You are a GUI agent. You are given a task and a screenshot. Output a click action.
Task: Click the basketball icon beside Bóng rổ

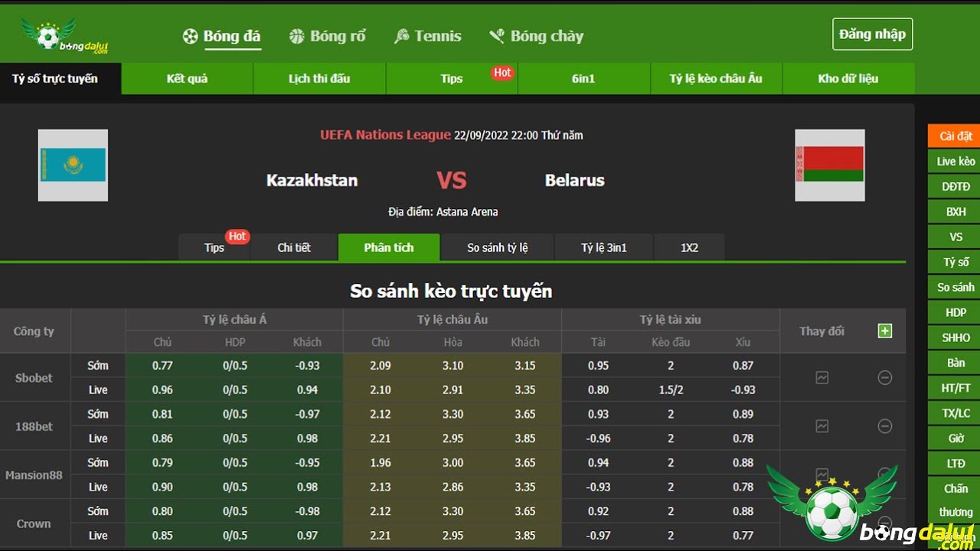pos(297,36)
